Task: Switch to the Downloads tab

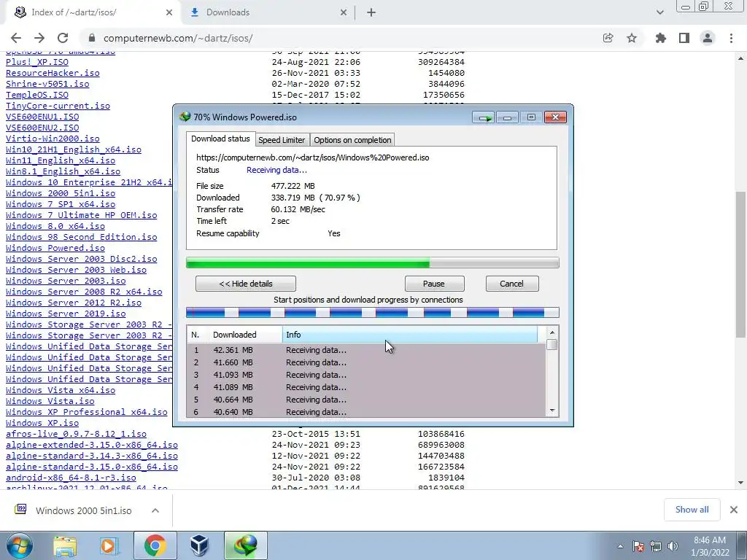Action: click(x=268, y=12)
